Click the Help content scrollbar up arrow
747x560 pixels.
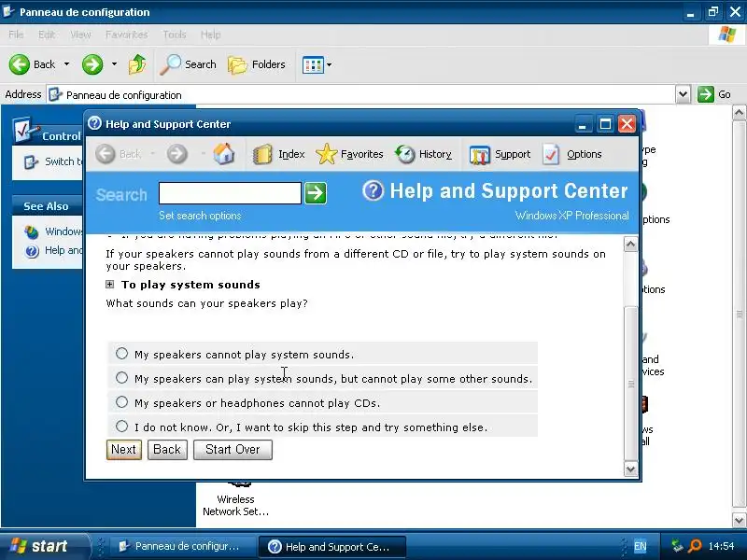[x=631, y=245]
